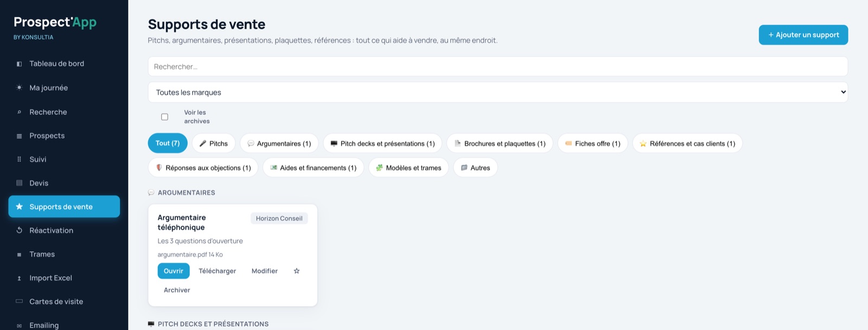Click the Suivi grid icon

19,159
